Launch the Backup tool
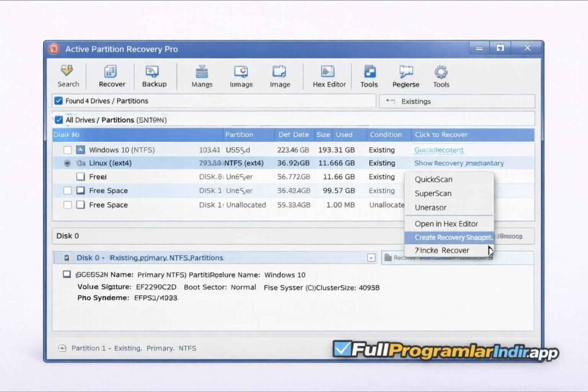Image resolution: width=588 pixels, height=392 pixels. [154, 76]
